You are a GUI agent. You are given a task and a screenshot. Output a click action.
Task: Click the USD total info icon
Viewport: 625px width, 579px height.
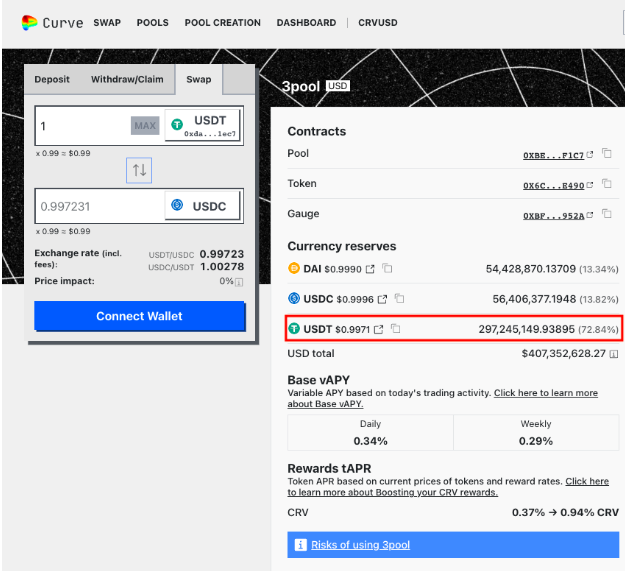pos(614,354)
